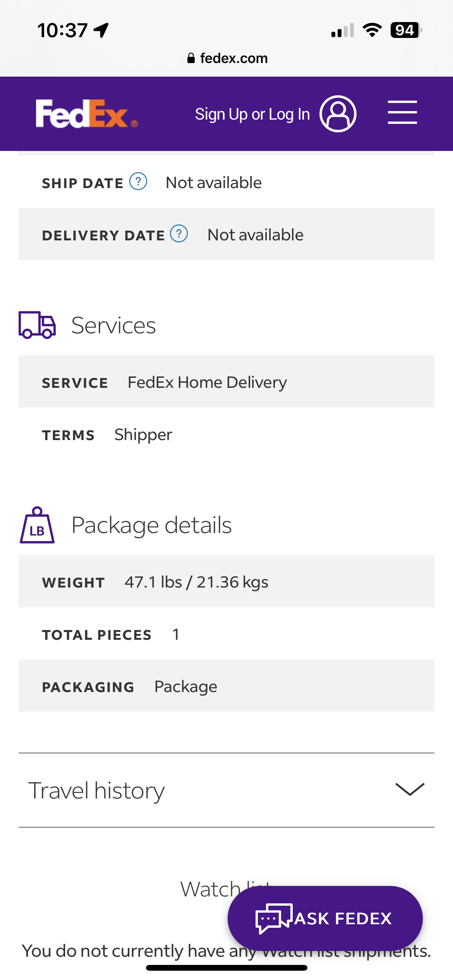Click the Travel history chevron arrow
Screen dimensions: 453x980
[410, 789]
